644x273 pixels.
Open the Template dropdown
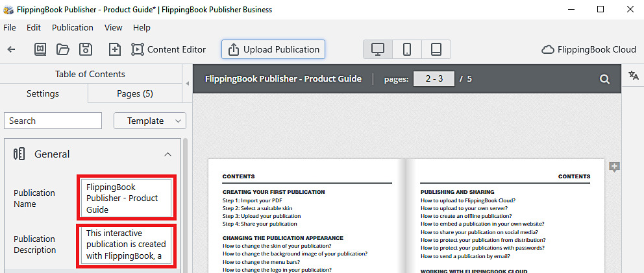coord(150,121)
